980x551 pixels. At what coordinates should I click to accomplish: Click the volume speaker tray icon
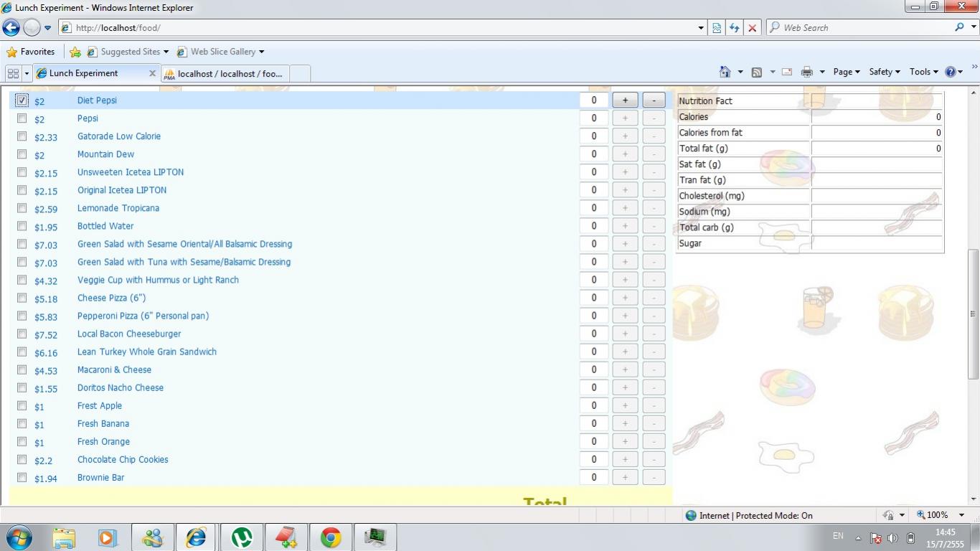[893, 538]
